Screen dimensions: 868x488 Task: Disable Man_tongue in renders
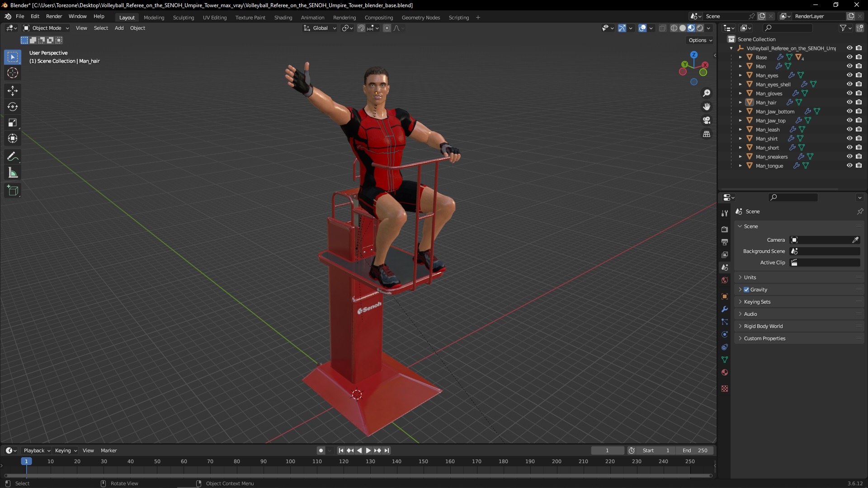click(x=859, y=165)
